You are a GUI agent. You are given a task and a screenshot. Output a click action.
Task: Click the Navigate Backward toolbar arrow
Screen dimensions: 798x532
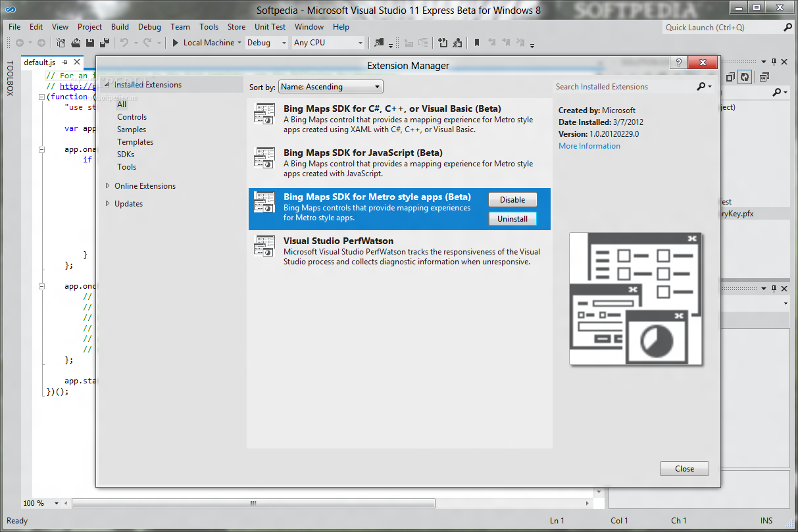coord(20,43)
